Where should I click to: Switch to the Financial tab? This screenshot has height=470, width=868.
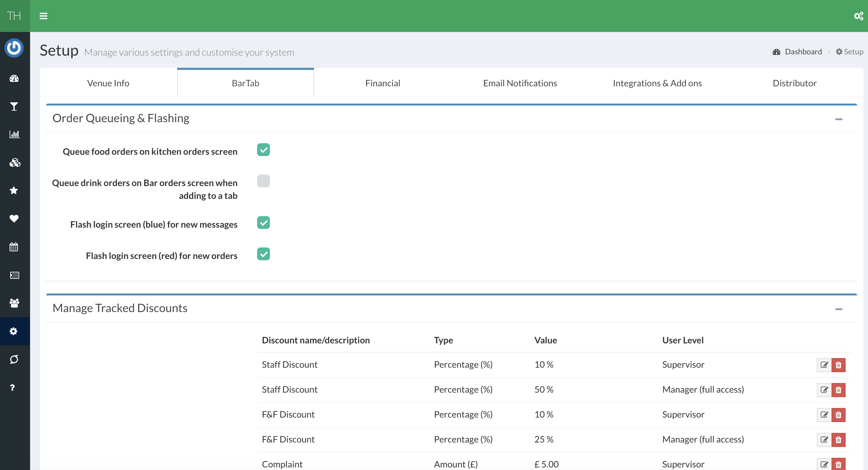click(x=383, y=83)
